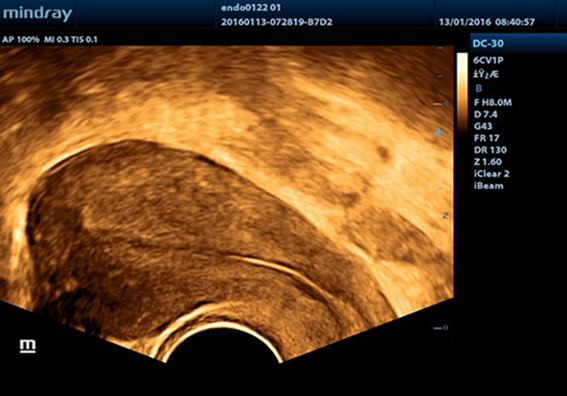Click the grayscale color map bar
The width and height of the screenshot is (567, 396).
point(462,93)
